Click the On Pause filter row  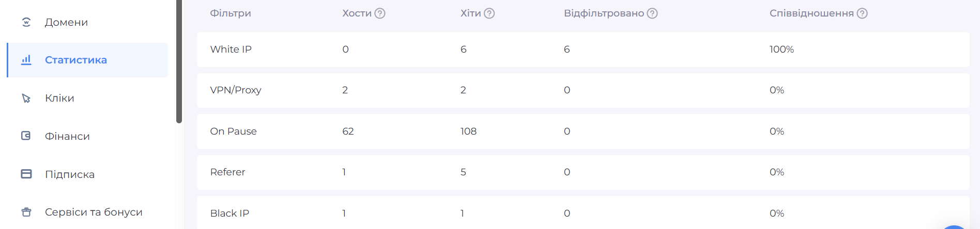pos(583,132)
